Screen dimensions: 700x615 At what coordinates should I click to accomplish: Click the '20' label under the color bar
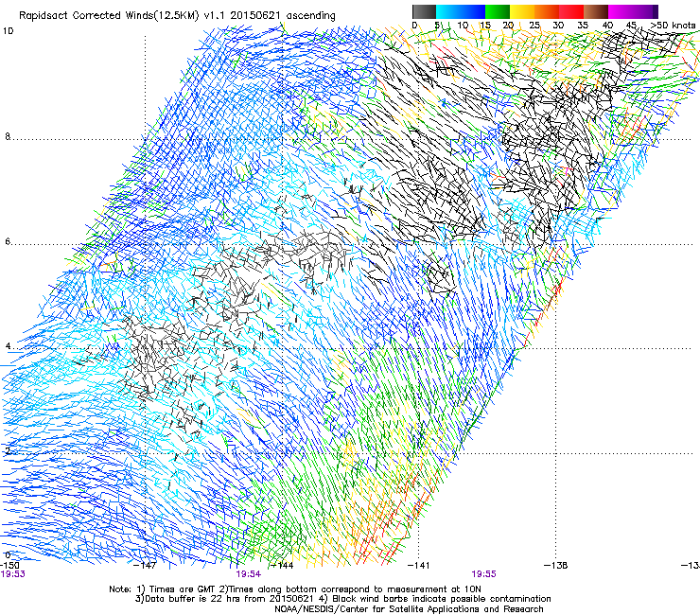coord(508,25)
